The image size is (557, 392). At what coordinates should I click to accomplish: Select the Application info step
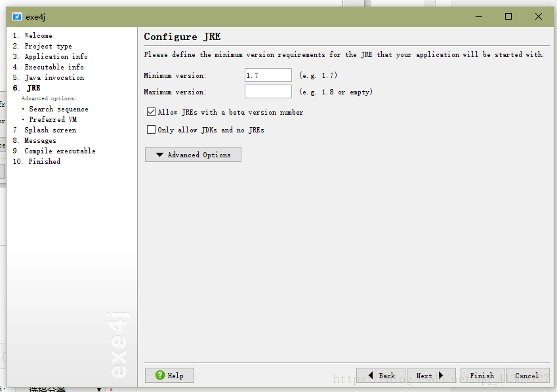(x=50, y=56)
